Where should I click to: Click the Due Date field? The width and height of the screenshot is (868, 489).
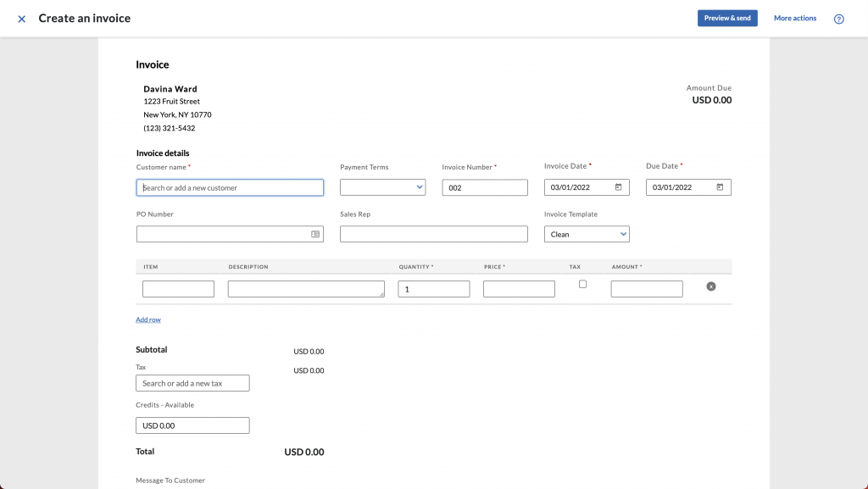[x=688, y=187]
